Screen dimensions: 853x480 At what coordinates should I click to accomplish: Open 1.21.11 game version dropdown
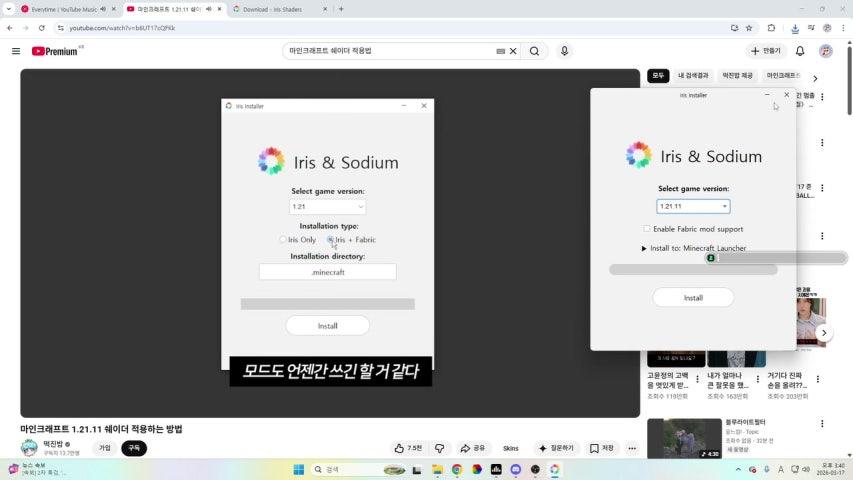pos(693,206)
